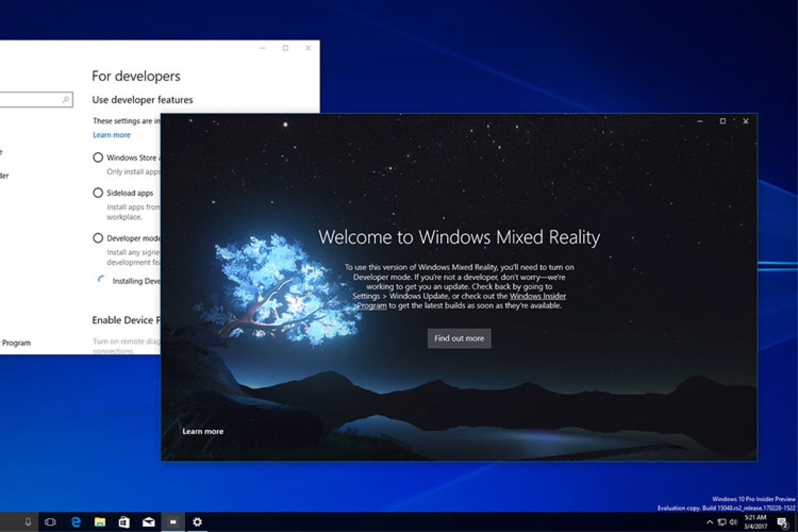Image resolution: width=798 pixels, height=532 pixels.
Task: Open the Mail app taskbar icon
Action: pos(148,522)
